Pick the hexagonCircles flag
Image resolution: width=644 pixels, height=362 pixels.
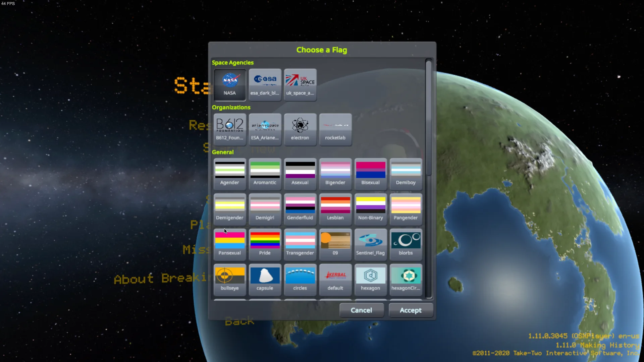pos(406,280)
